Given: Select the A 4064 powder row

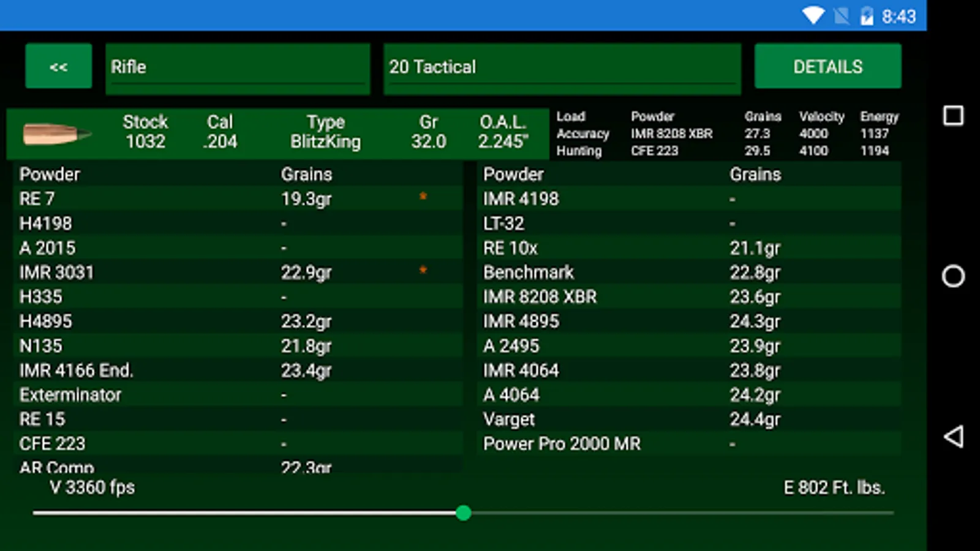Looking at the screenshot, I should tap(689, 394).
